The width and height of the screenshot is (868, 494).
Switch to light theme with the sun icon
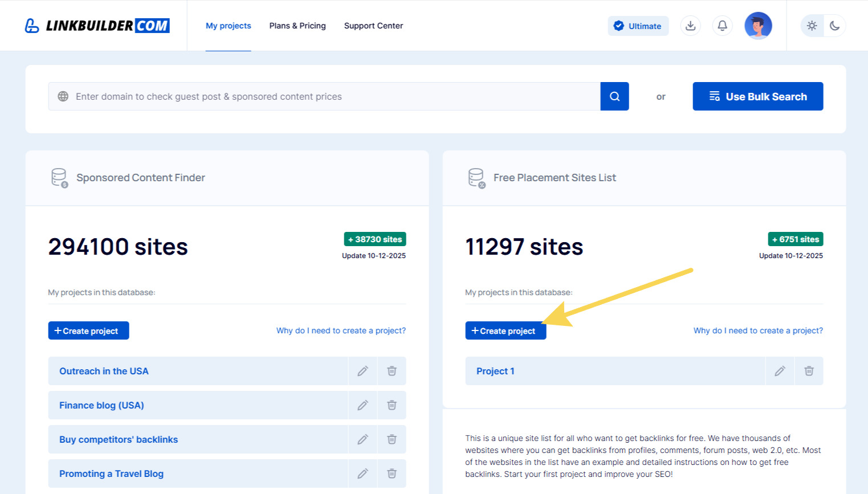click(x=812, y=26)
